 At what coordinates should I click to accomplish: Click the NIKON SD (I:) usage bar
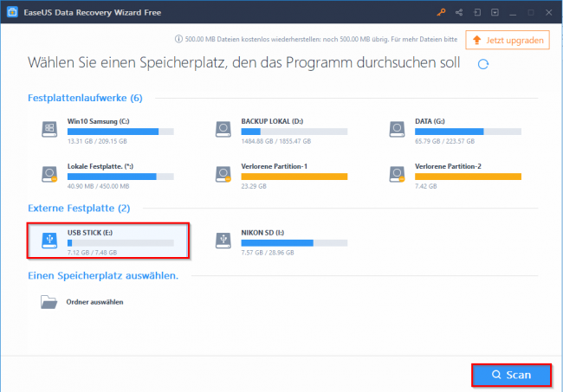294,243
